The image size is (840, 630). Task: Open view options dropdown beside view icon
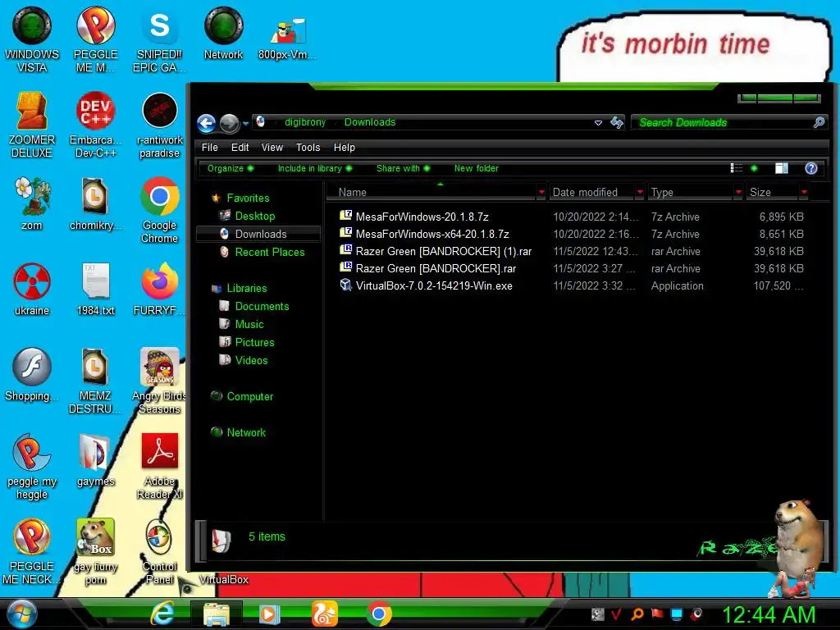pos(755,168)
